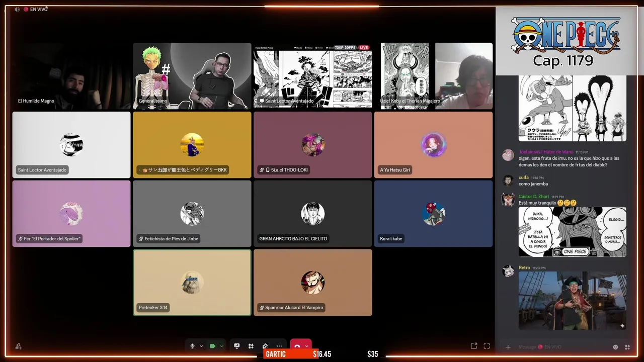Open the activities launcher icon
This screenshot has width=644, height=362.
point(251,346)
